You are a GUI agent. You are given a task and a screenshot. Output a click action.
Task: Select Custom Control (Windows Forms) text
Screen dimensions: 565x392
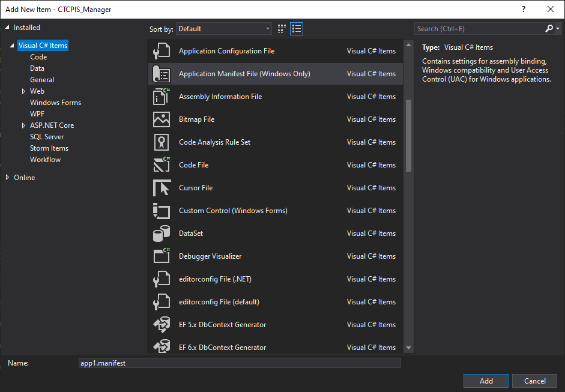tap(233, 211)
